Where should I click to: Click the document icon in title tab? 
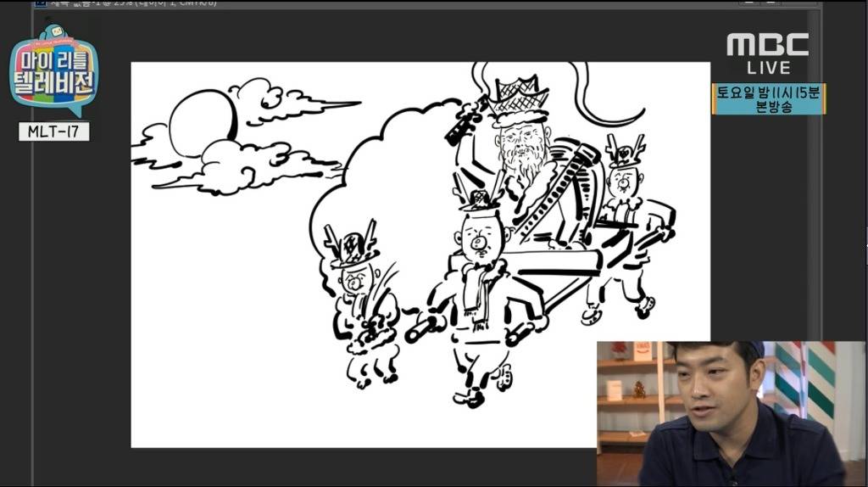[x=39, y=3]
